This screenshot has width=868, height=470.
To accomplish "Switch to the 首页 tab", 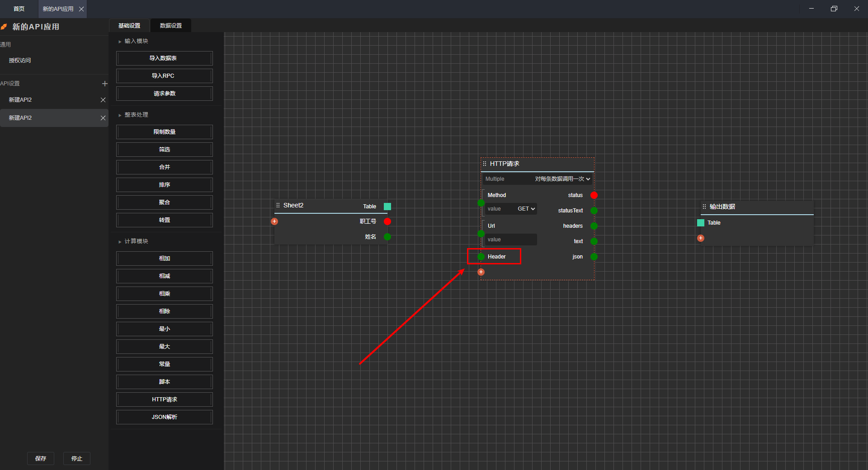I will point(19,9).
